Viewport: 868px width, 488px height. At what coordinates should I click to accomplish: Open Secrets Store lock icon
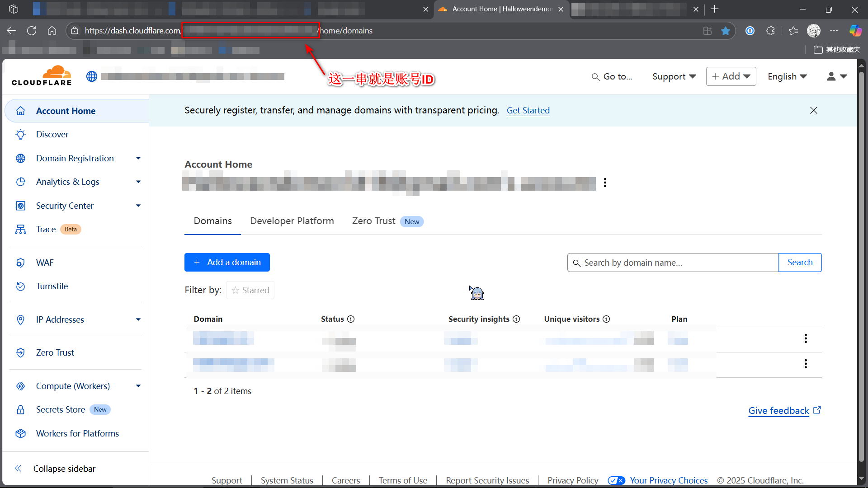pos(20,410)
